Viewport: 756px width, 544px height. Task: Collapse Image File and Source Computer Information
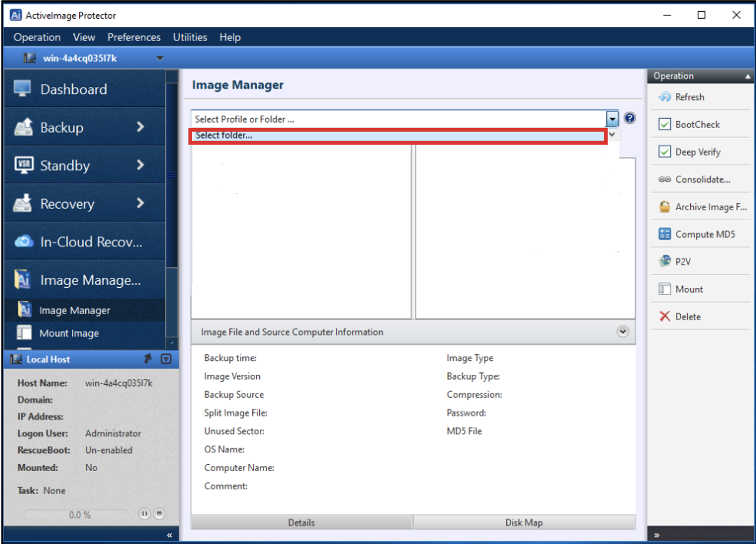pos(623,331)
